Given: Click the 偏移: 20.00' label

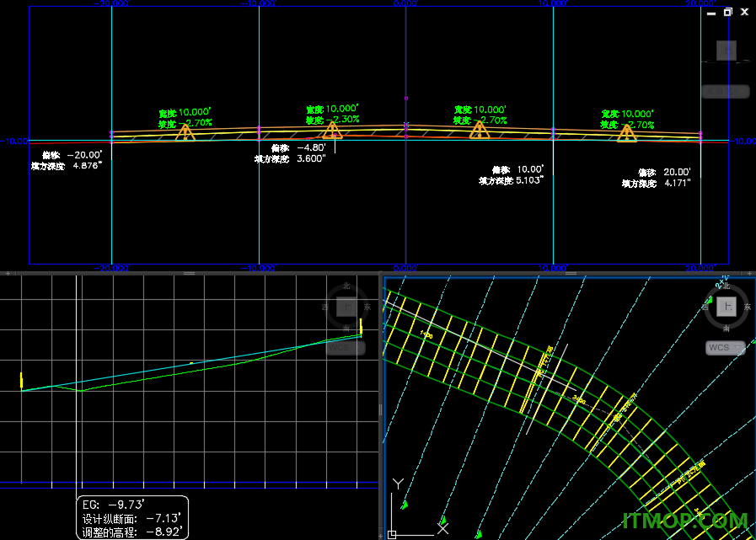Looking at the screenshot, I should pos(664,172).
